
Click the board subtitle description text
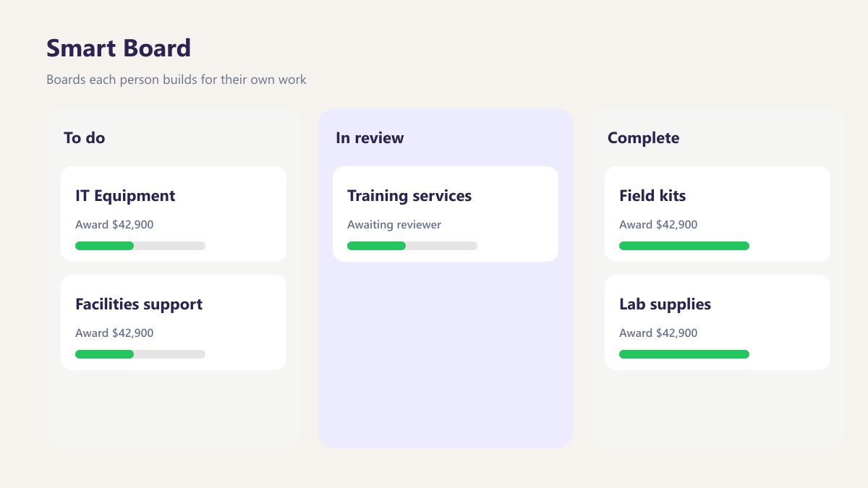176,80
